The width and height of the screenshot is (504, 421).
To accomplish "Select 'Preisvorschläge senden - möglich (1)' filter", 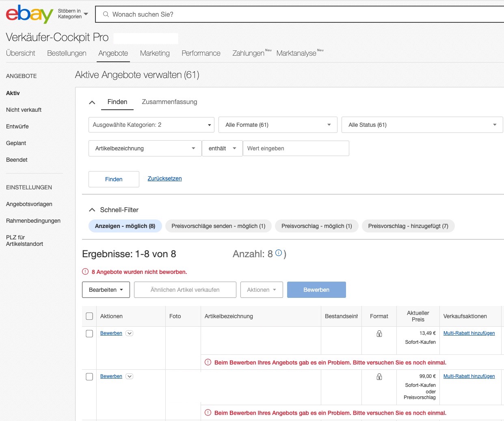I will (x=218, y=226).
